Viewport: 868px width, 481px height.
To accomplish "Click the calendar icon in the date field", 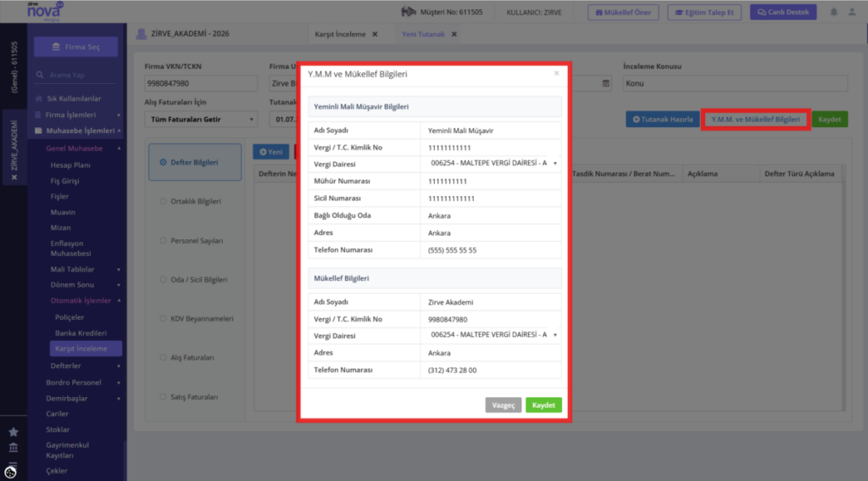I will pos(605,83).
